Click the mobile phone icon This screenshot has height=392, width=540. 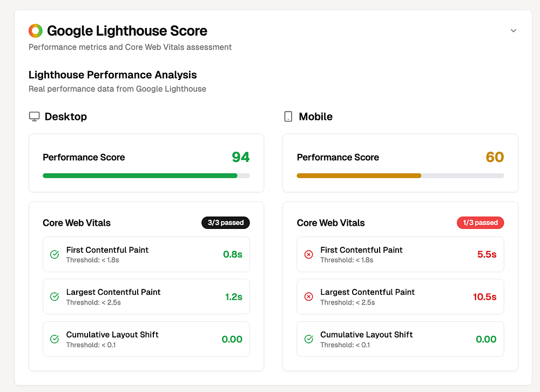(x=288, y=117)
